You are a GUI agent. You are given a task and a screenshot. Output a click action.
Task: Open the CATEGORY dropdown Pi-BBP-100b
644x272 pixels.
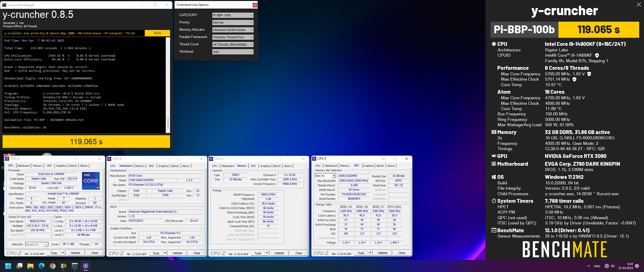coord(233,15)
